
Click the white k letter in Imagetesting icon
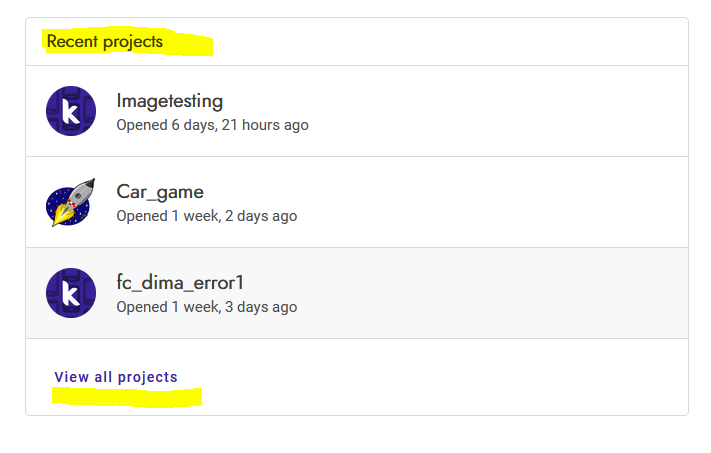[x=71, y=112]
